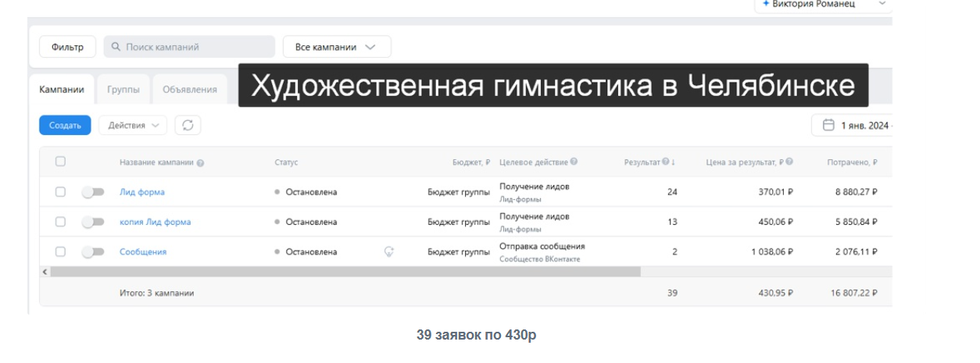Click the Создать button
Screen dimensions: 980x363
coord(65,125)
